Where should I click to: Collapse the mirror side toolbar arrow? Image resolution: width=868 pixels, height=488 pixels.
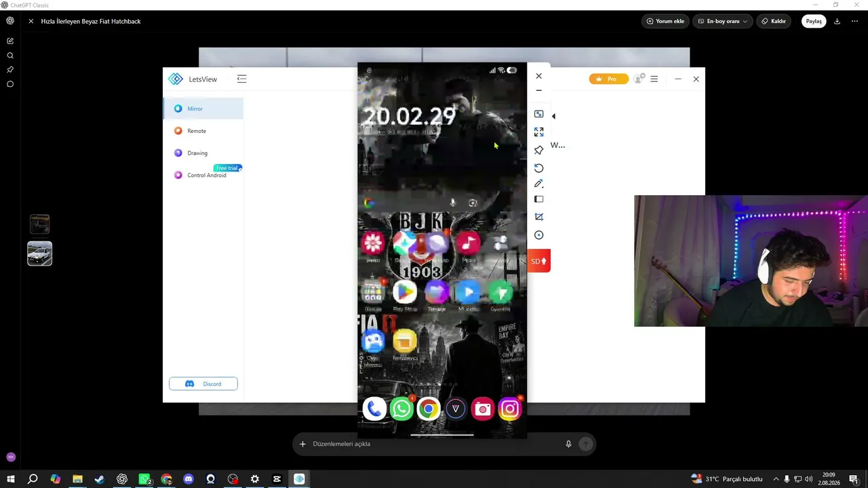click(x=553, y=116)
